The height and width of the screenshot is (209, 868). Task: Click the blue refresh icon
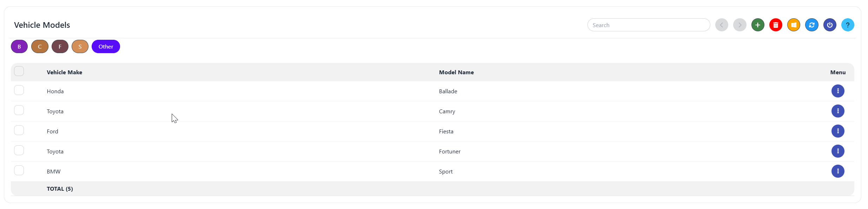[812, 25]
